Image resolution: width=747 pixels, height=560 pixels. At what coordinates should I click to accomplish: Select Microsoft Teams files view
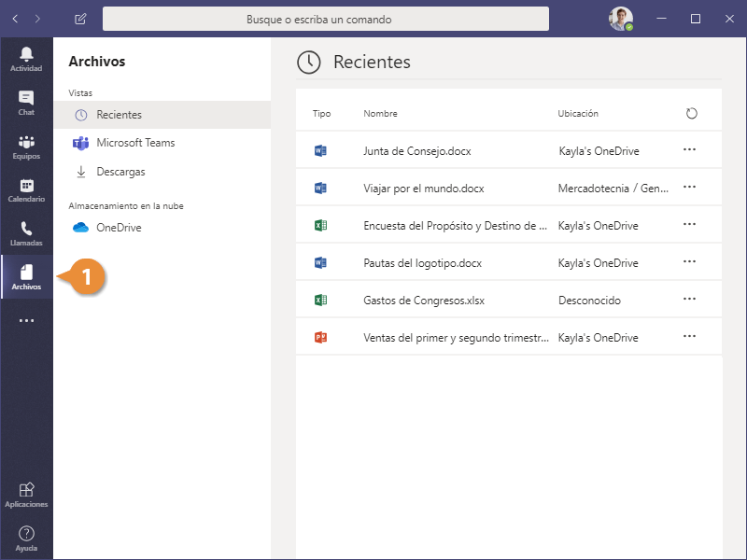(135, 143)
